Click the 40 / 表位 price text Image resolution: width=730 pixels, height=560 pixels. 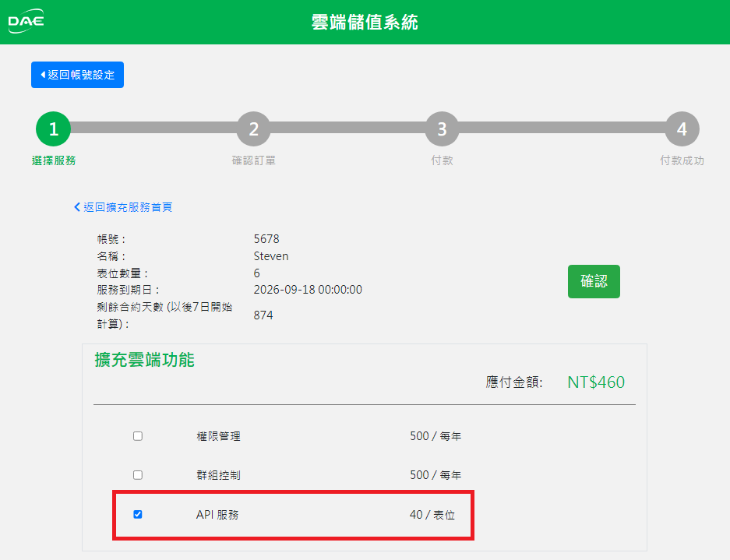click(432, 515)
